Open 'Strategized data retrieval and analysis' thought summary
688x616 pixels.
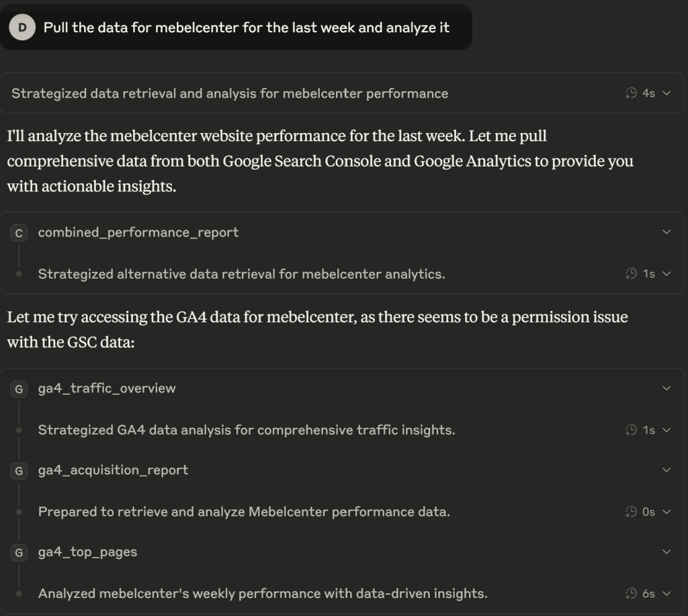click(x=230, y=93)
